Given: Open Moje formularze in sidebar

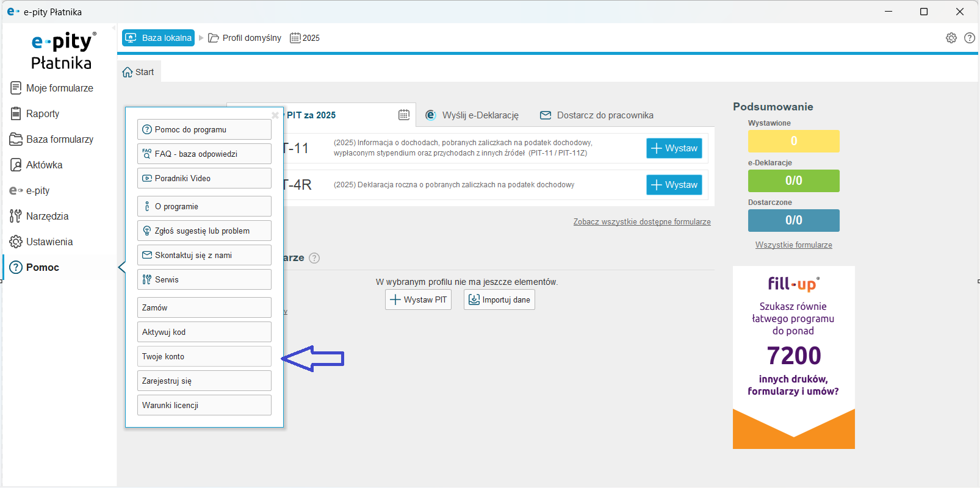Looking at the screenshot, I should click(x=59, y=88).
